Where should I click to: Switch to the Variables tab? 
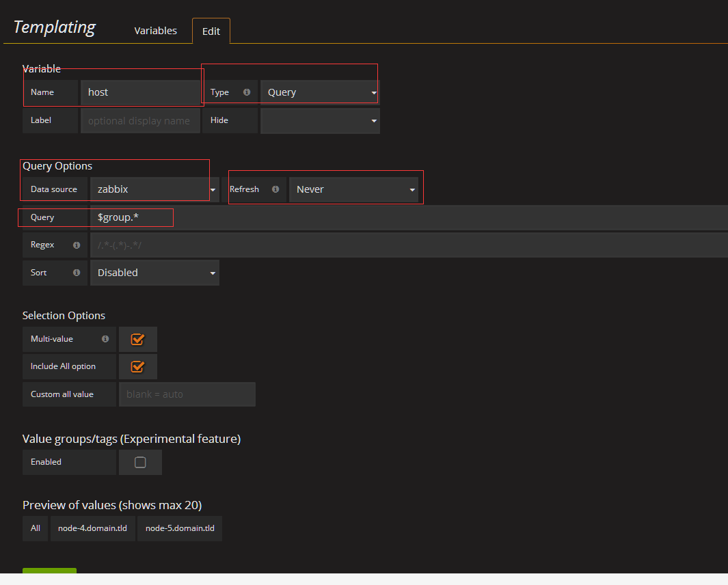click(x=155, y=31)
